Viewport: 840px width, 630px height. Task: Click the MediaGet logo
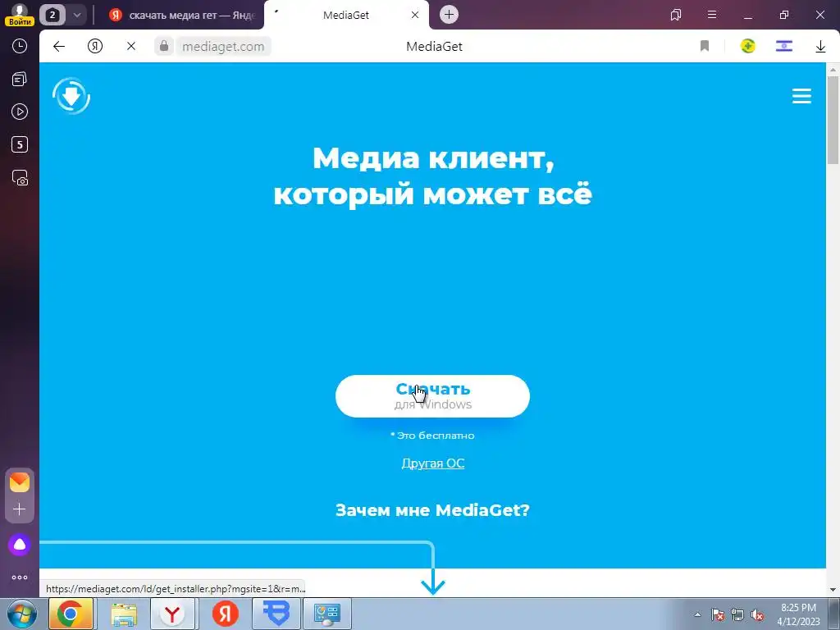(71, 96)
